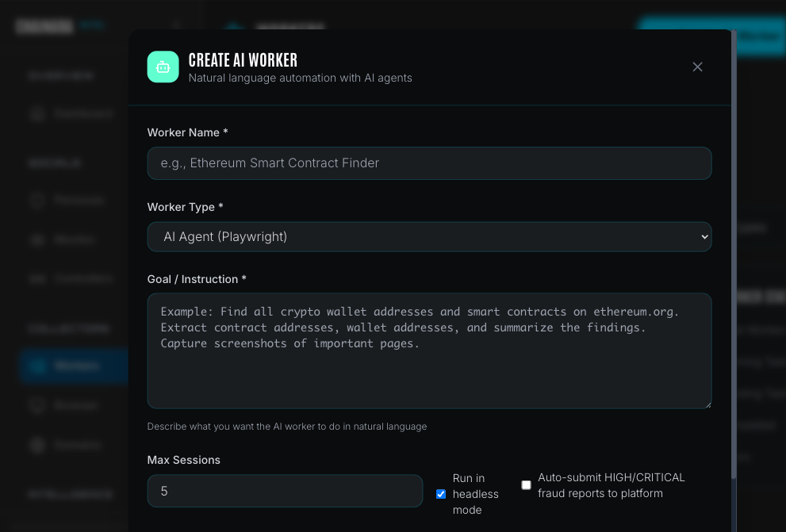Image resolution: width=786 pixels, height=532 pixels.
Task: Click into the Goal / Instruction textarea
Action: tap(429, 350)
